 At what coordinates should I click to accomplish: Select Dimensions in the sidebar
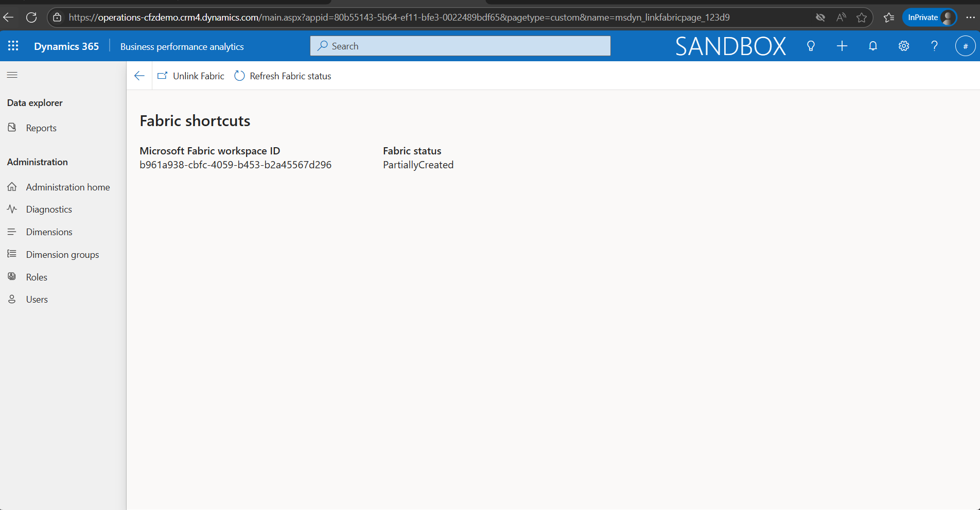[x=49, y=232]
